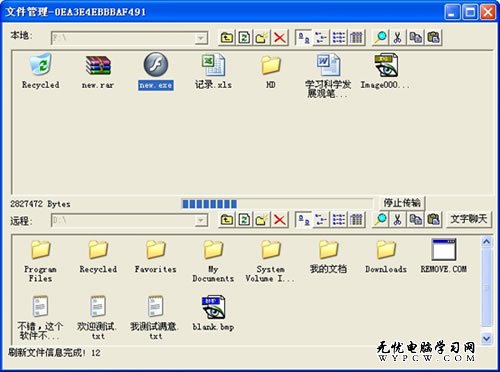Select remote Program Files folder
Screen dimensions: 500x372
pyautogui.click(x=40, y=261)
